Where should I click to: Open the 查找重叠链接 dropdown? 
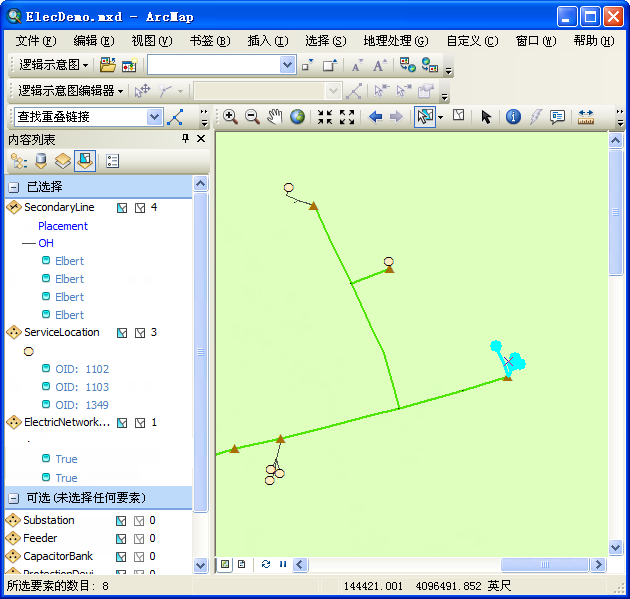[x=154, y=117]
